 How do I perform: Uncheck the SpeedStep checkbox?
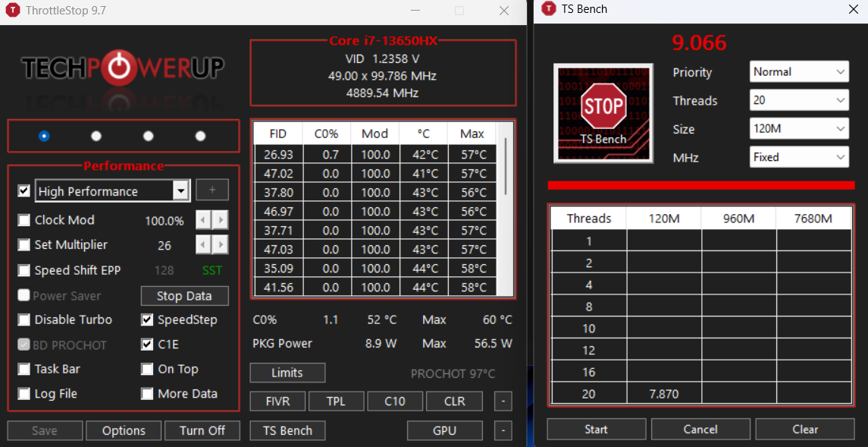[147, 320]
